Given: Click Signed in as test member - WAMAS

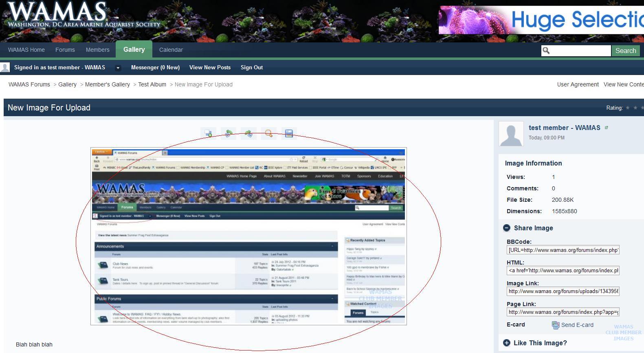Looking at the screenshot, I should [59, 67].
